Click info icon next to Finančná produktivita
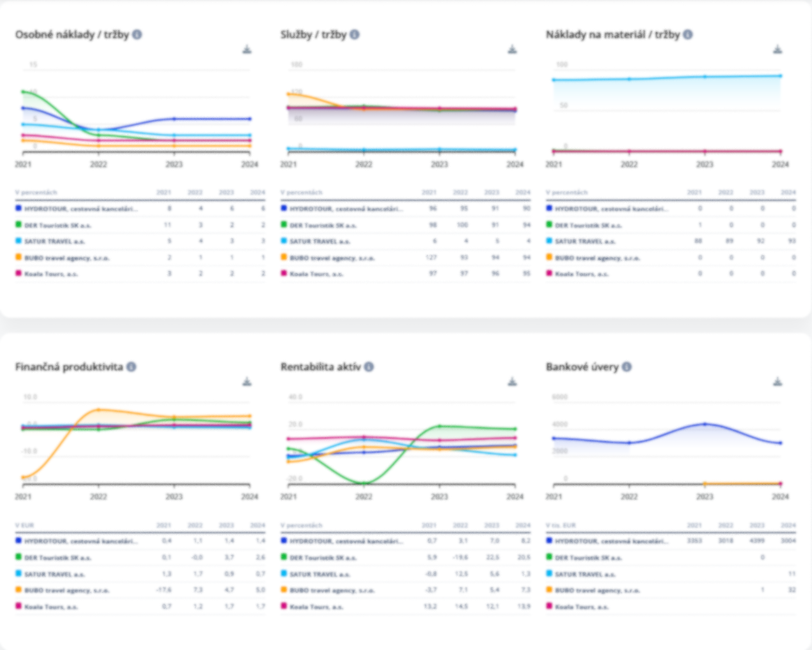 tap(131, 367)
